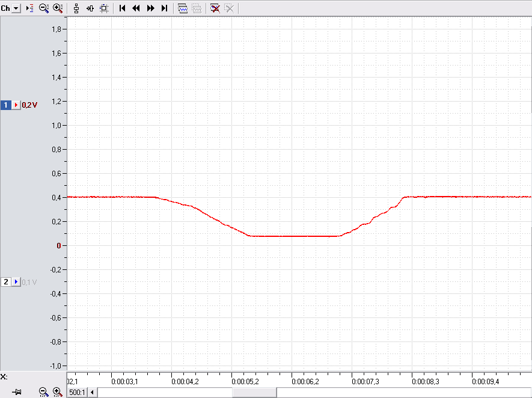Image resolution: width=532 pixels, height=398 pixels.
Task: Click the fit-to-window frame icon
Action: pos(104,8)
